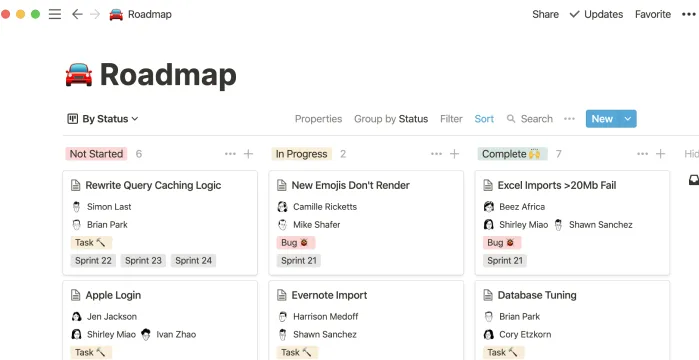Open the New Emojis Don't Render card
Viewport: 699px width, 360px height.
click(x=366, y=223)
